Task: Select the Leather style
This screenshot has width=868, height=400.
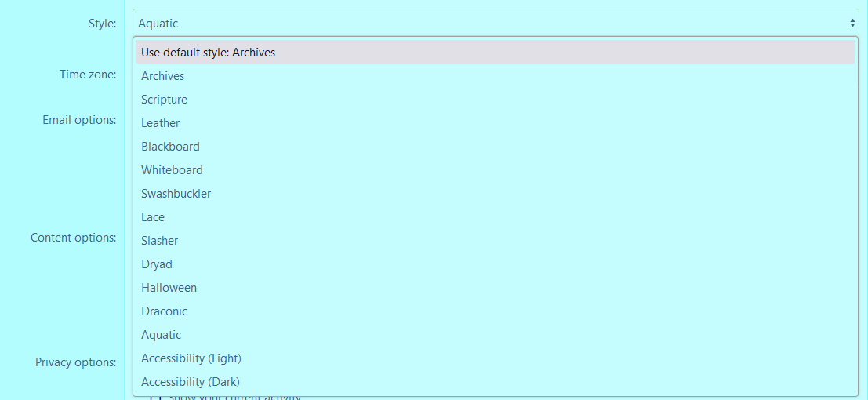Action: tap(496, 123)
